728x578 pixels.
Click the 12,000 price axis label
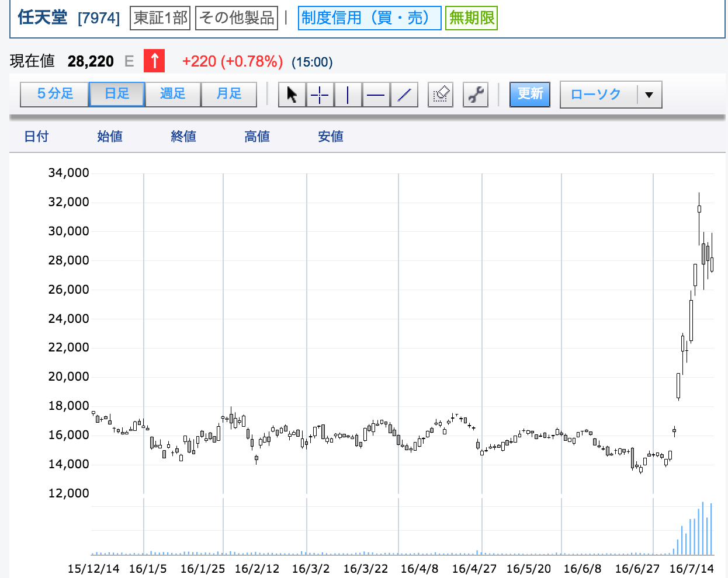tap(68, 493)
